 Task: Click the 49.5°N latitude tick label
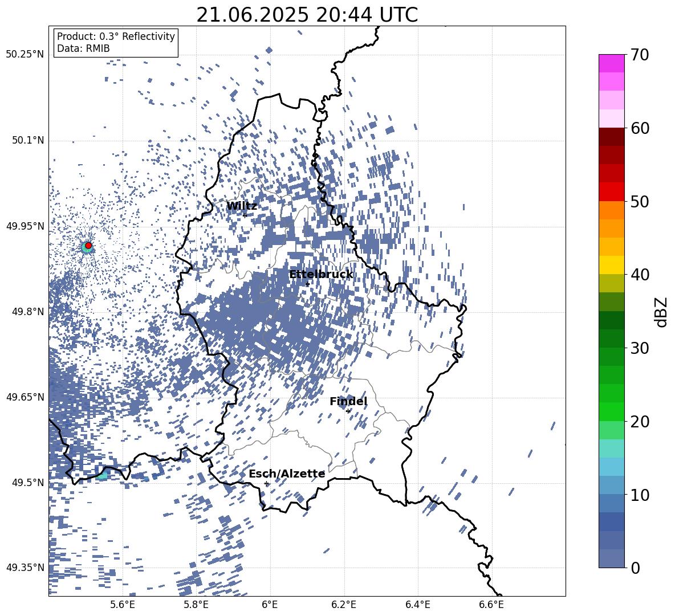pos(27,482)
